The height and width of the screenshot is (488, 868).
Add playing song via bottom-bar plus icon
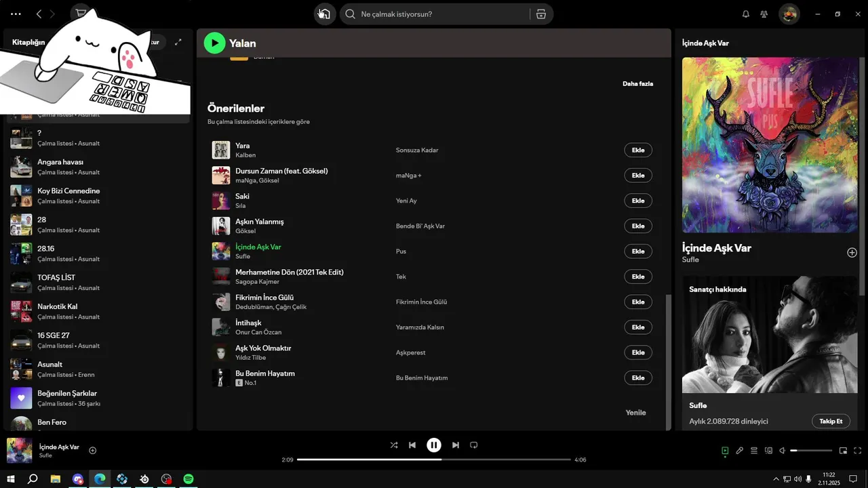coord(93,450)
